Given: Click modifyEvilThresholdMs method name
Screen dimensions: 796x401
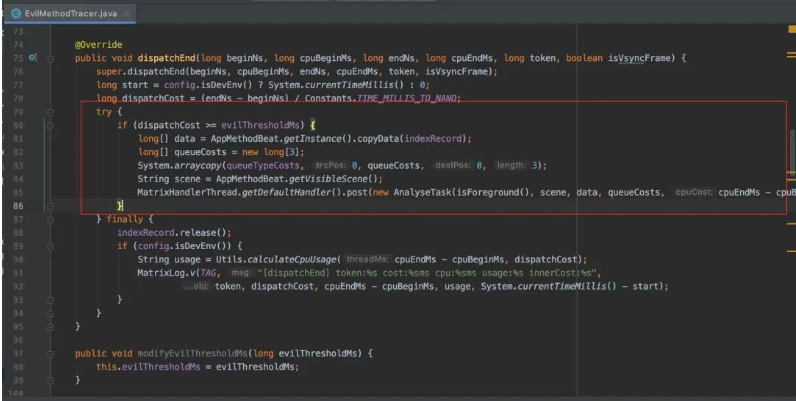Looking at the screenshot, I should click(192, 353).
